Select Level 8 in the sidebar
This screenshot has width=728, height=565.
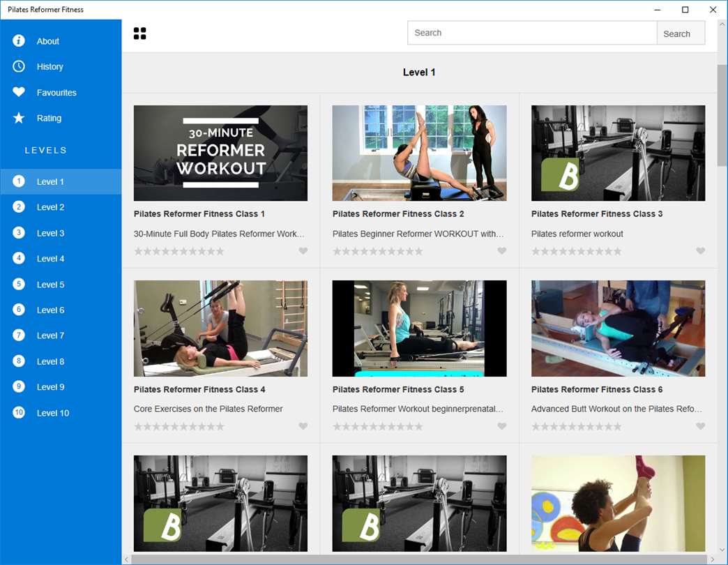(61, 361)
